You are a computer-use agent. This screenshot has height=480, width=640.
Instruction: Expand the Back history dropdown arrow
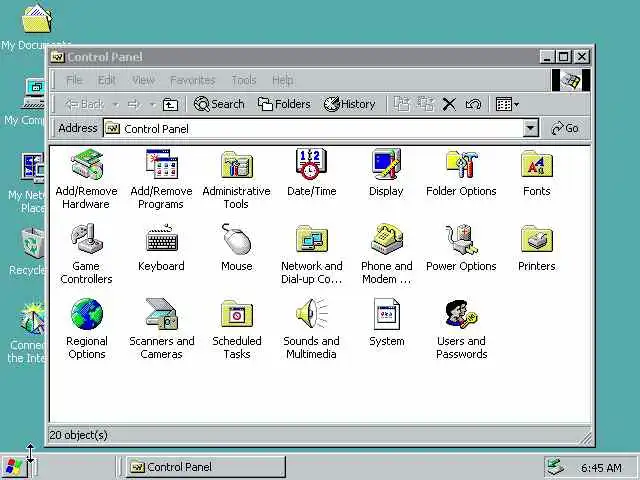click(x=116, y=105)
